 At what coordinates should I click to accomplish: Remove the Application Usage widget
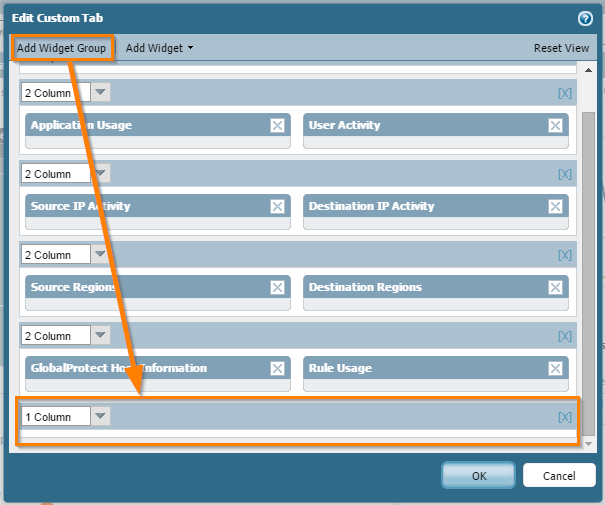(277, 125)
